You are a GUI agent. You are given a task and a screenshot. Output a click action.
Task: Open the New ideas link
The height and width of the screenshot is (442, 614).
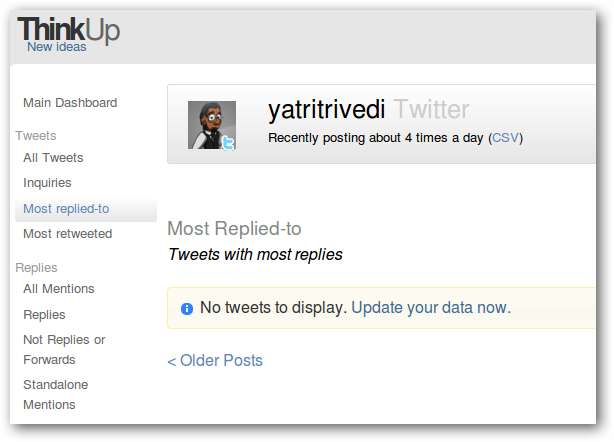(56, 47)
